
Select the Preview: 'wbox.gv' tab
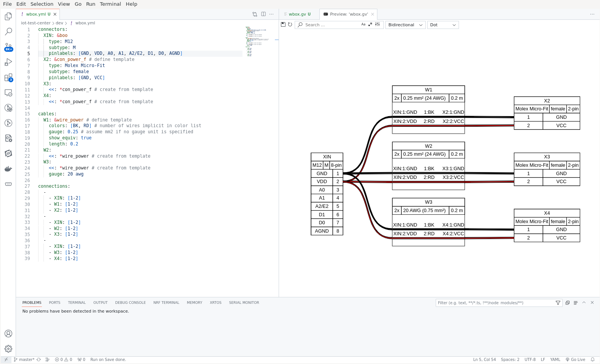tap(349, 14)
